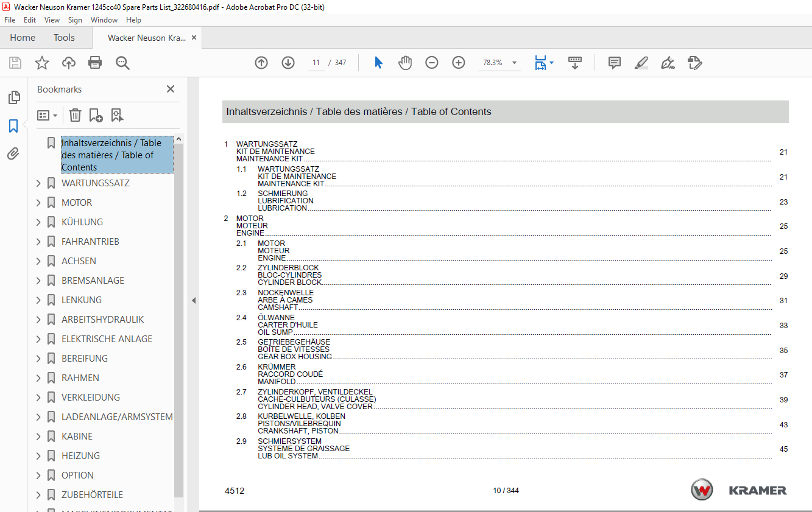Activate the selection arrow tool

click(x=378, y=63)
